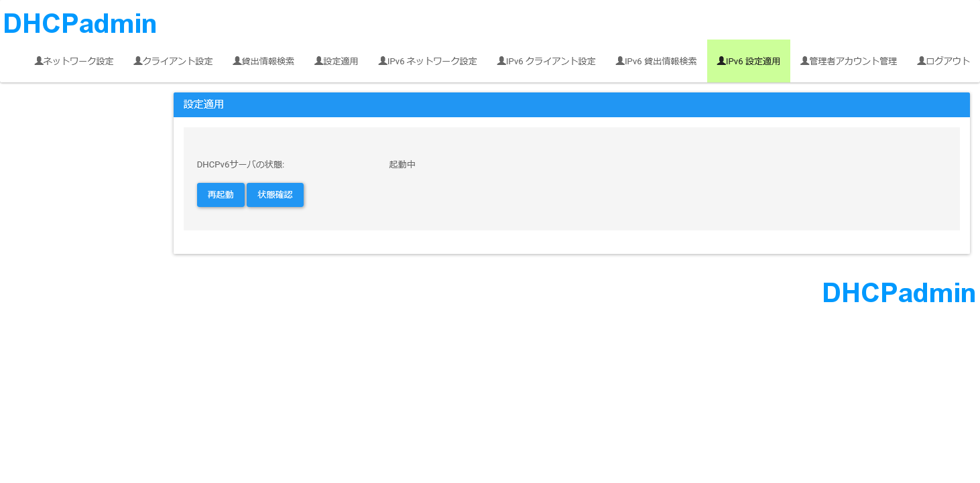The width and height of the screenshot is (980, 483).
Task: Click the person icon beside IPv6 貸出情報検索
Action: click(x=620, y=61)
